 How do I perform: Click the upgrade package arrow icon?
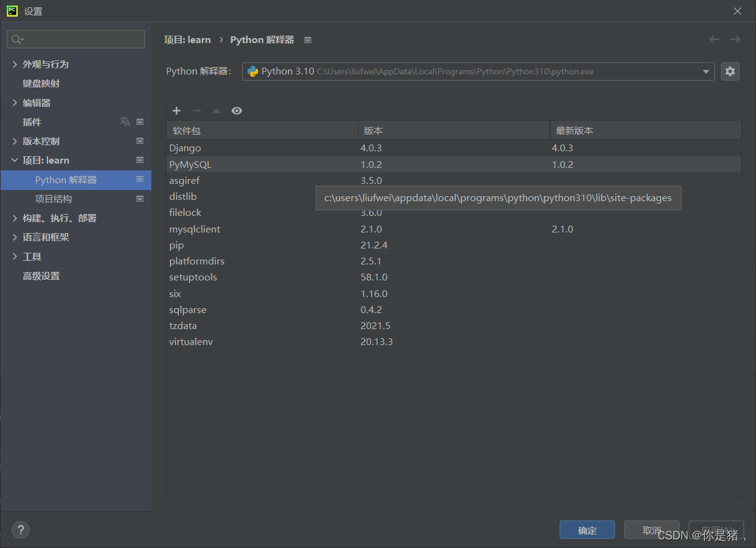click(x=217, y=111)
